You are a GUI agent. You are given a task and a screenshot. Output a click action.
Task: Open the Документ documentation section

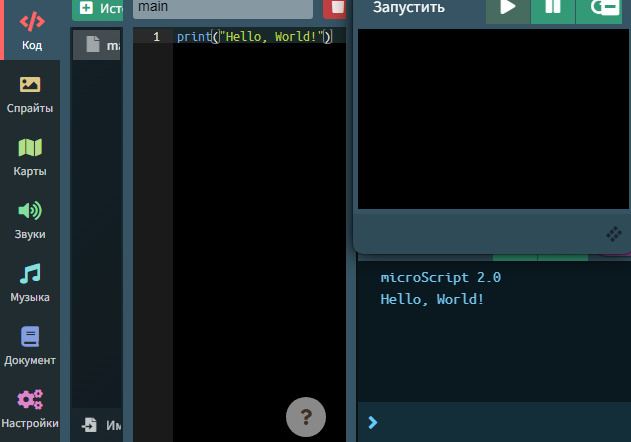pyautogui.click(x=30, y=347)
